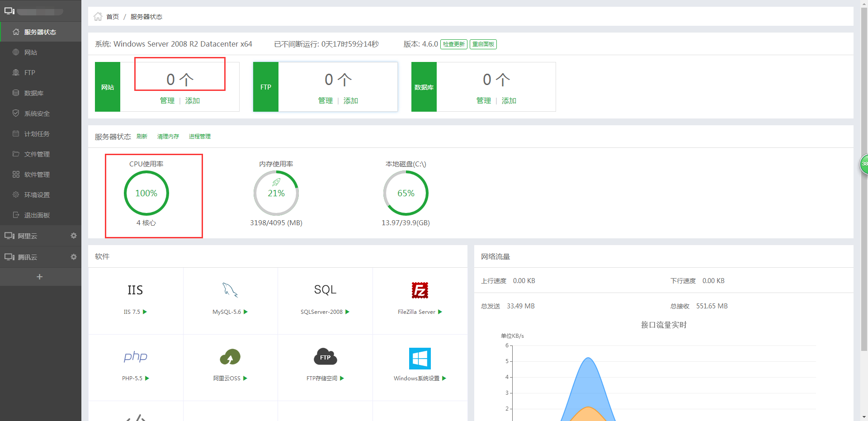Expand FTP存储空间 play arrow

coord(342,378)
